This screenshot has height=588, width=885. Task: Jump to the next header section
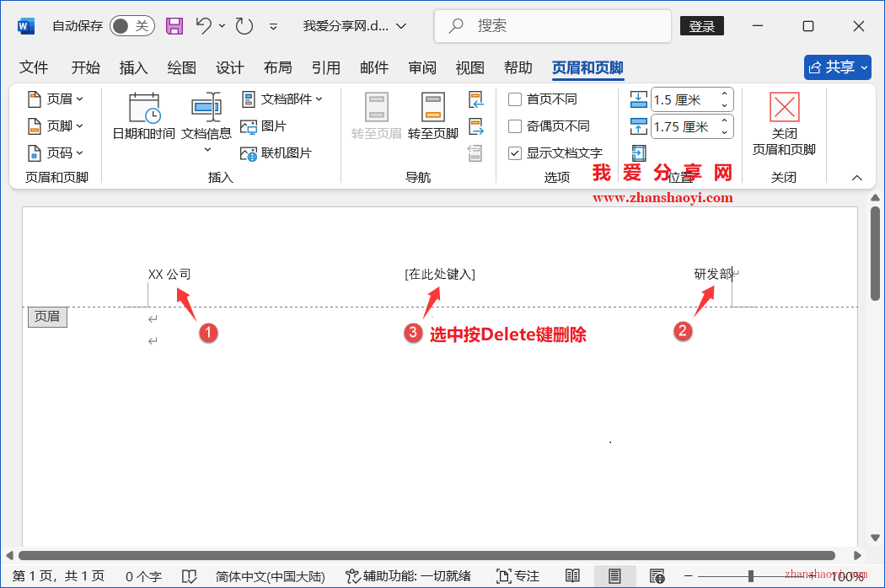click(476, 126)
